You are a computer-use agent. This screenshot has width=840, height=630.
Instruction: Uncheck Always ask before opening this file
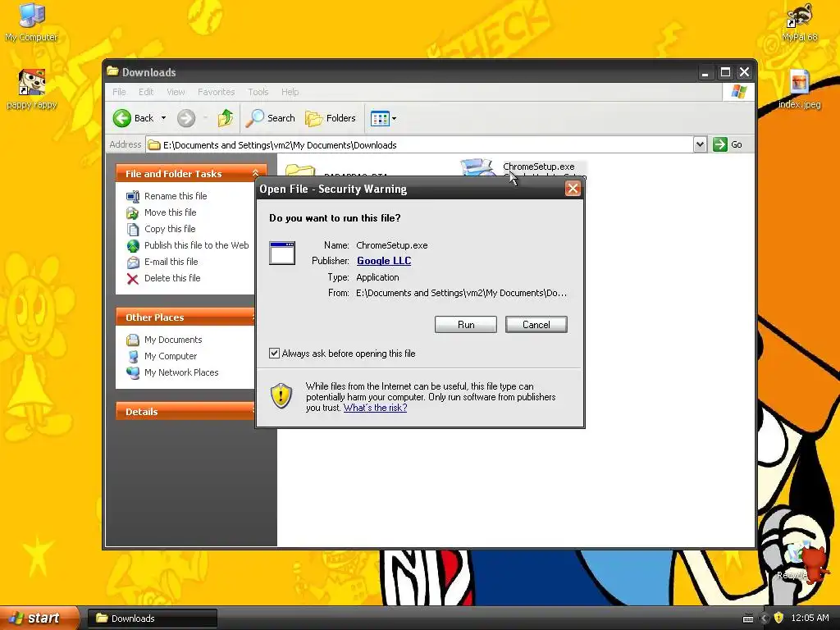click(x=274, y=353)
